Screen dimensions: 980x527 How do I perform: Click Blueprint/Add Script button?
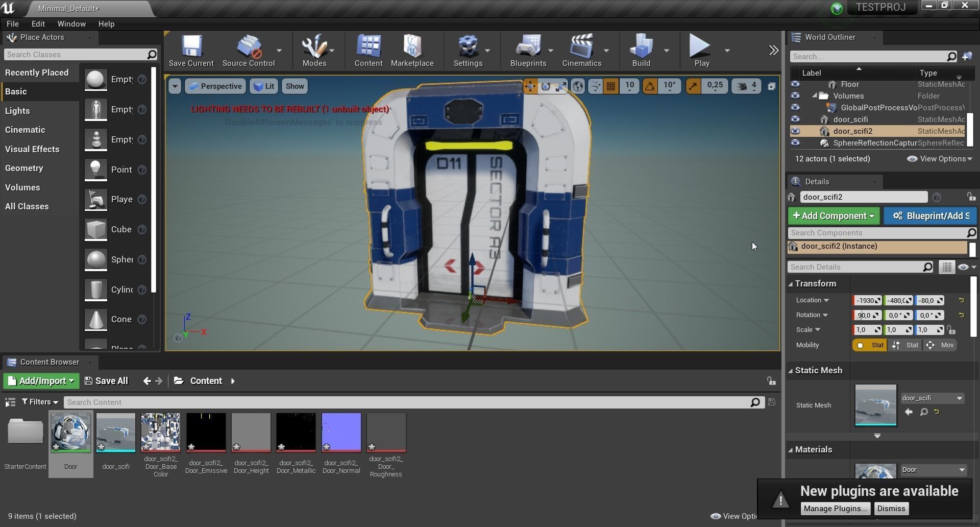930,216
